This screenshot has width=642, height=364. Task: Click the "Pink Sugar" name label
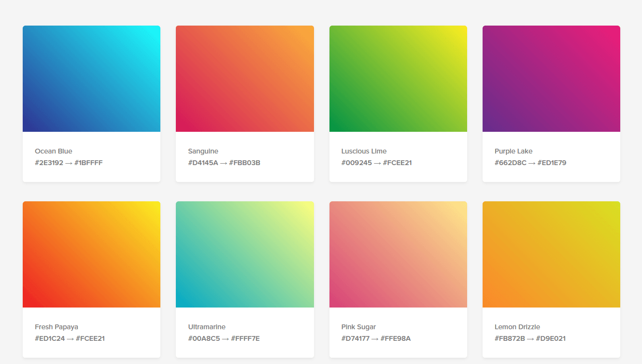358,327
